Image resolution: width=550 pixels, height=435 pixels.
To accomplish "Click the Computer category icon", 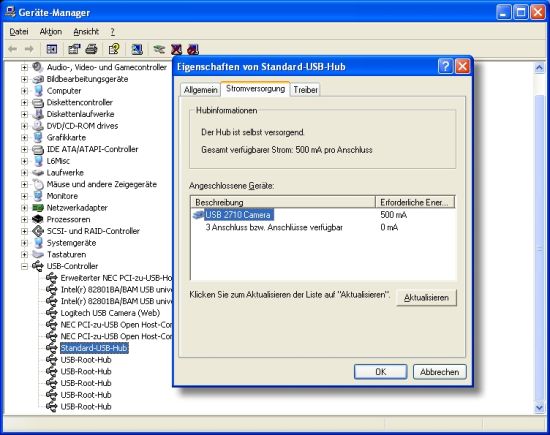I will point(38,91).
